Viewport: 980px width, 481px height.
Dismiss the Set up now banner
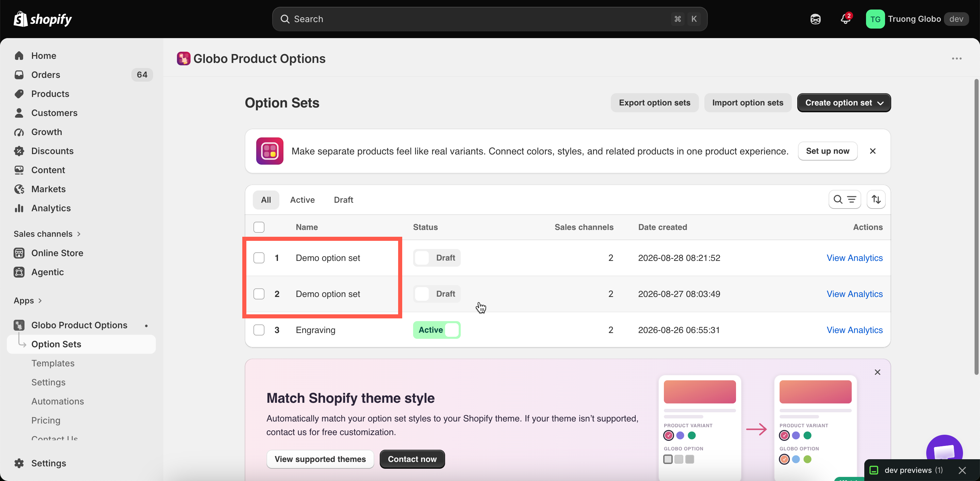[873, 151]
